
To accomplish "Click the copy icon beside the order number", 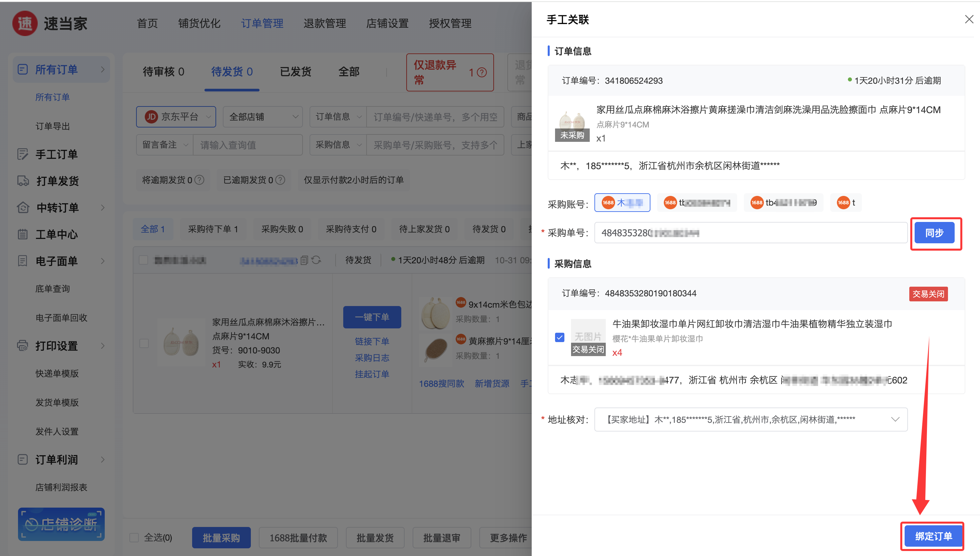I will click(304, 260).
